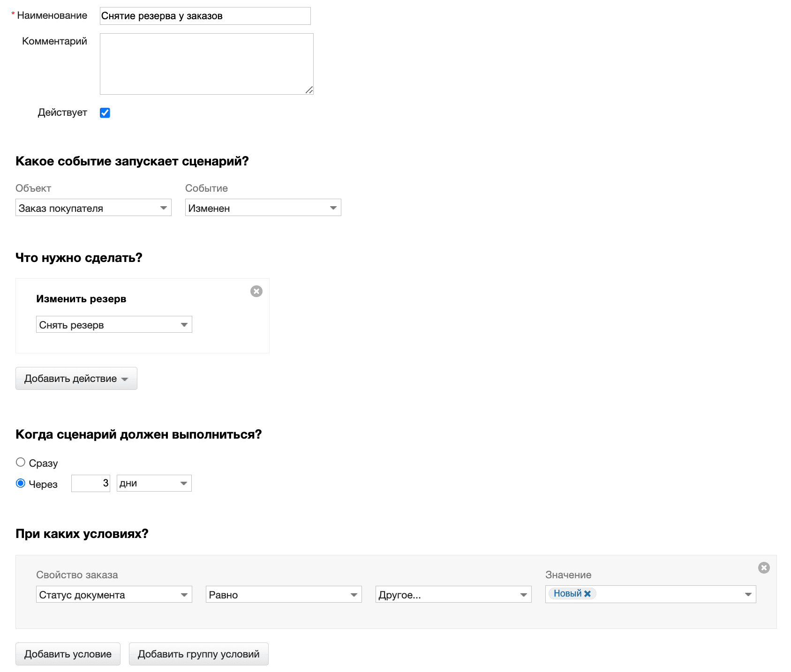Screen dimensions: 791x672
Task: Toggle the 'Действует' checkbox
Action: pos(105,113)
